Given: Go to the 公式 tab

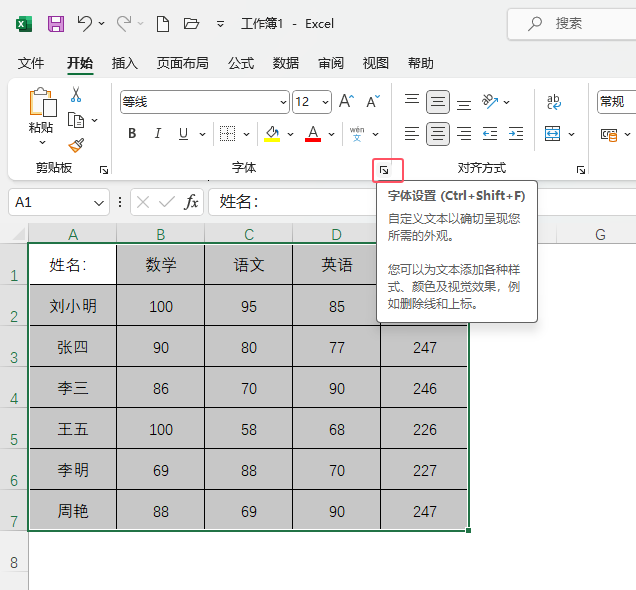Looking at the screenshot, I should click(241, 63).
